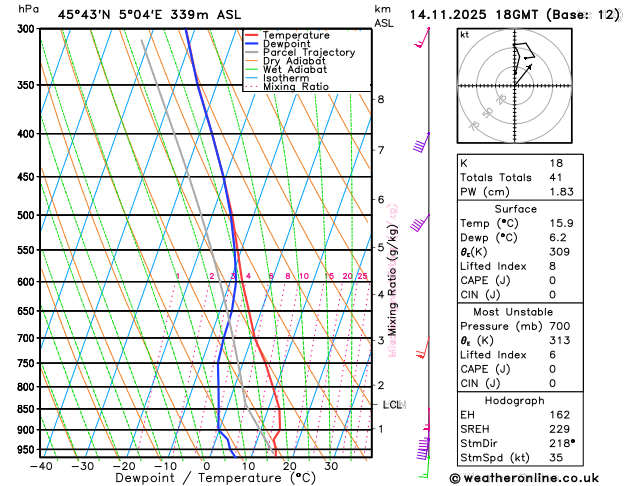Click the green wind barb at the surface
Screen dimensions: 629x486
coord(424,468)
